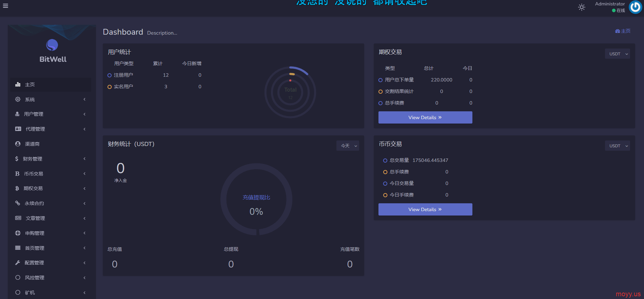Screen dimensions: 644x299
Task: Click the gear icon beside 系统
Action: (18, 99)
